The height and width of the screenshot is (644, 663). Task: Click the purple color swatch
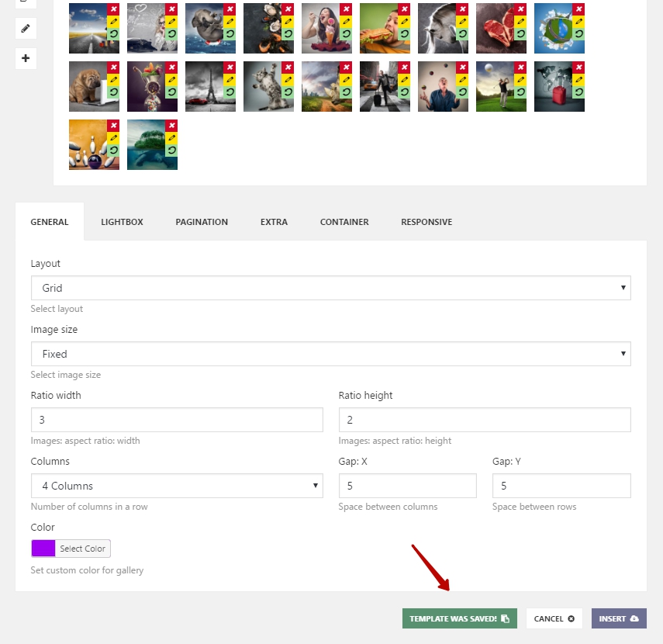[43, 549]
